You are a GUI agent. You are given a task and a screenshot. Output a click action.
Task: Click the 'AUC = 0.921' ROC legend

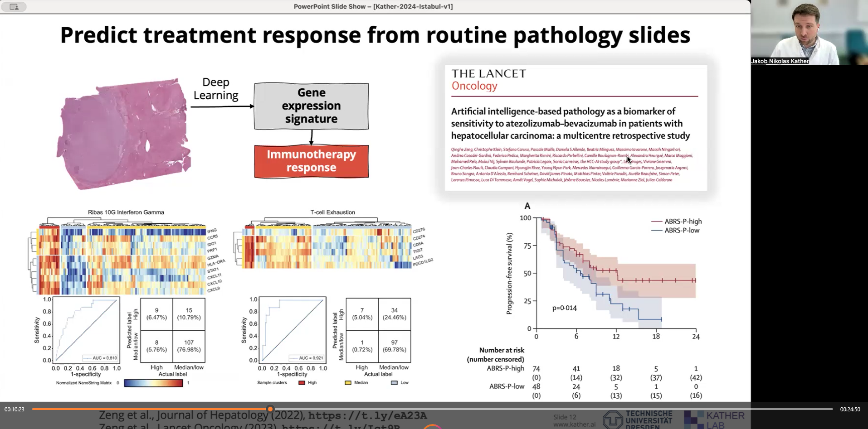[x=306, y=358]
